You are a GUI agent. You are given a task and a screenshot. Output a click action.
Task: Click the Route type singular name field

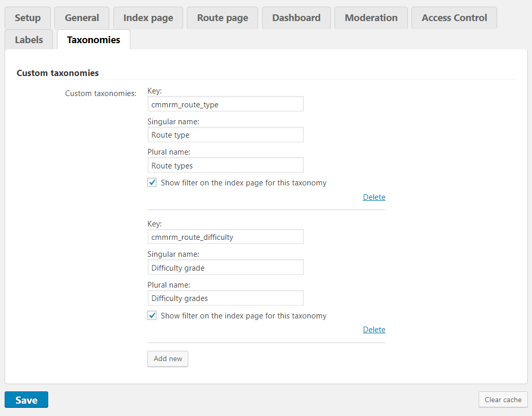coord(225,135)
